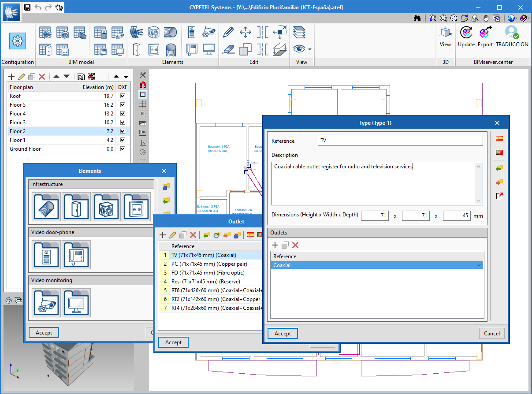Click the Depth dimension field showing 45

pos(457,216)
